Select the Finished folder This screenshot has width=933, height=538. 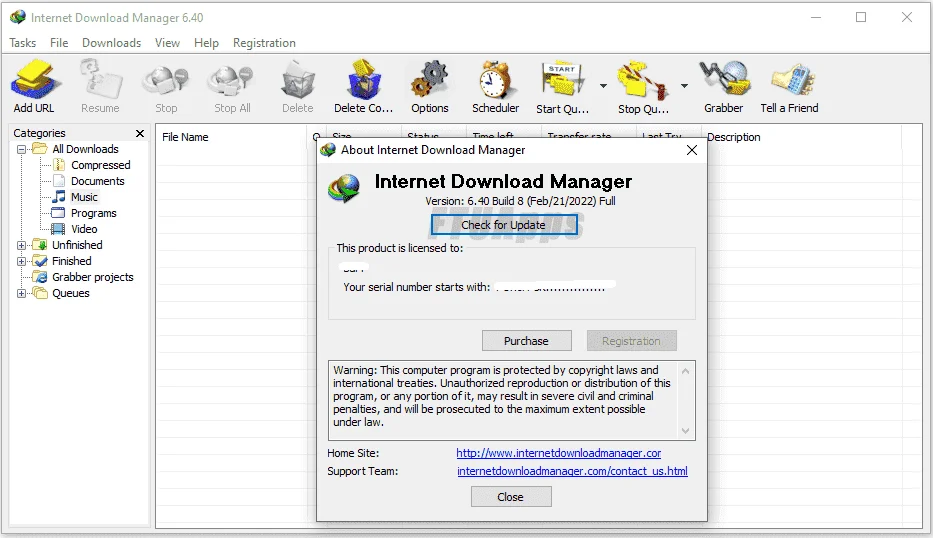(71, 261)
